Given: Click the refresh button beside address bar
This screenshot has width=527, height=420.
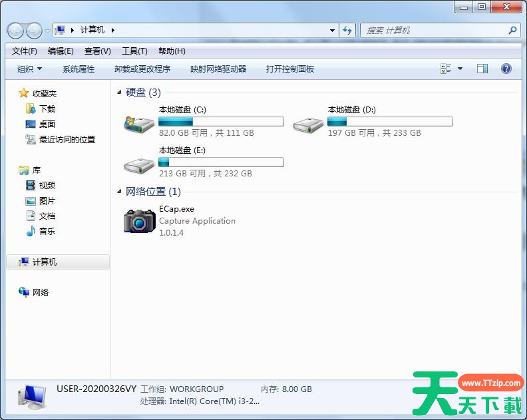Looking at the screenshot, I should click(347, 30).
